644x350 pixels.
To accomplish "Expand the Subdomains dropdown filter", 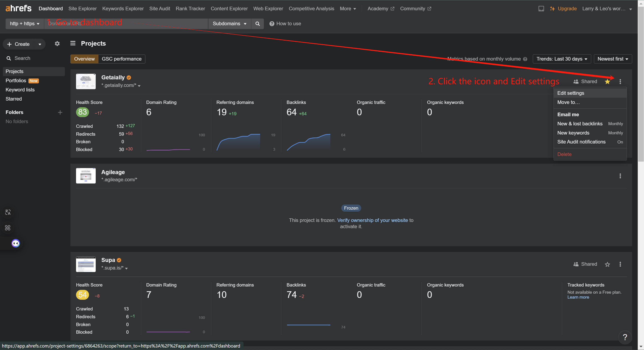I will point(229,23).
